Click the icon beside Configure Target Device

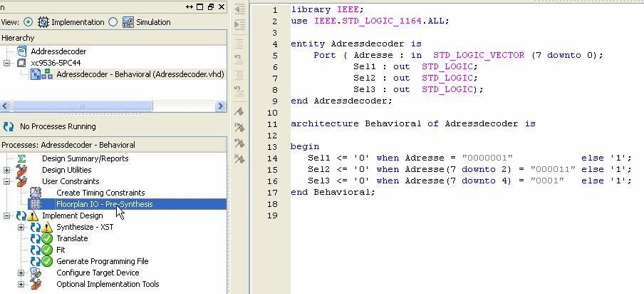pyautogui.click(x=36, y=273)
